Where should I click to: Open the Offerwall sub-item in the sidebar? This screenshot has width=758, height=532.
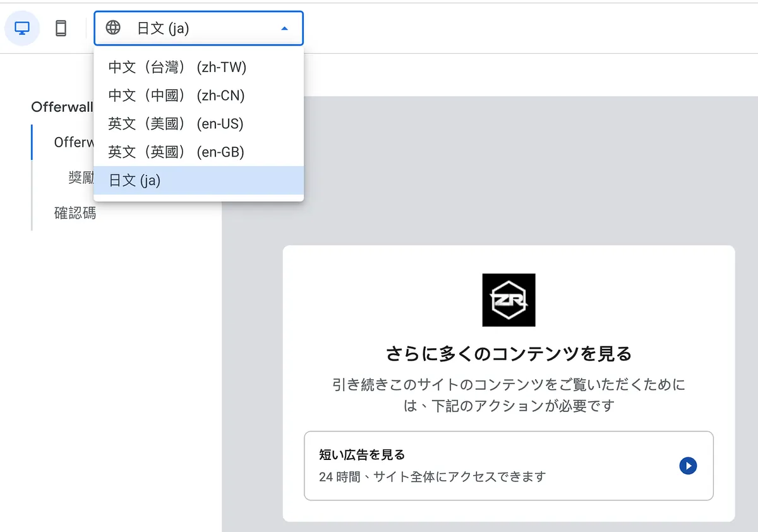click(73, 142)
